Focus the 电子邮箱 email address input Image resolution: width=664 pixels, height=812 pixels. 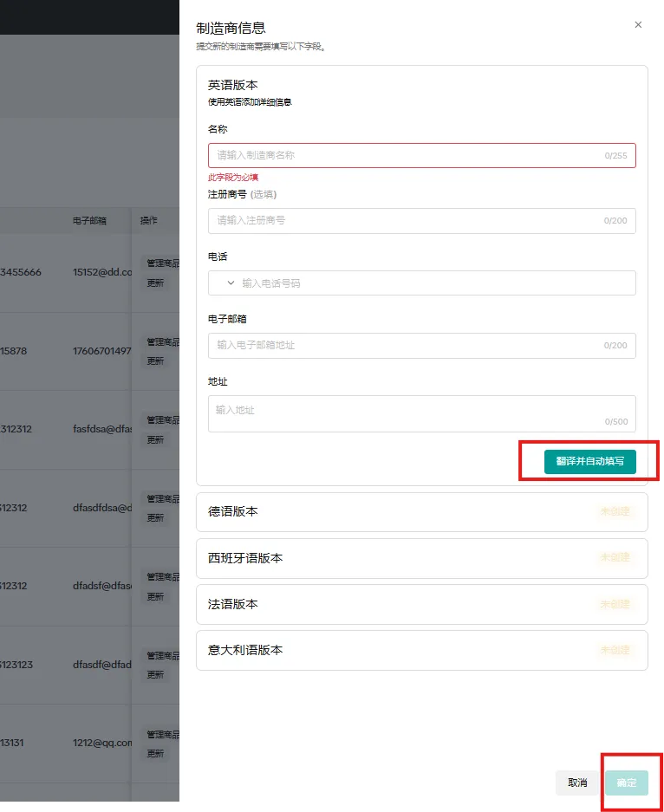pyautogui.click(x=421, y=346)
